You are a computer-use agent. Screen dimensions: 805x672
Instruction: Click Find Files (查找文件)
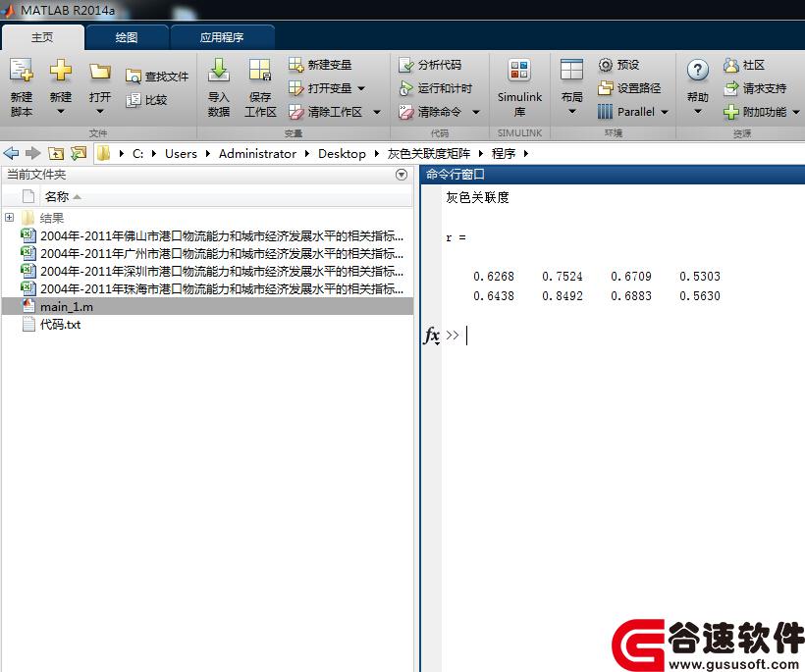point(157,77)
